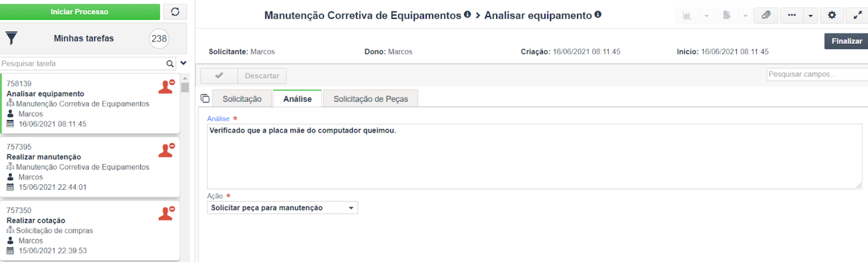Click the checkmark save button
The width and height of the screenshot is (868, 262).
click(219, 76)
